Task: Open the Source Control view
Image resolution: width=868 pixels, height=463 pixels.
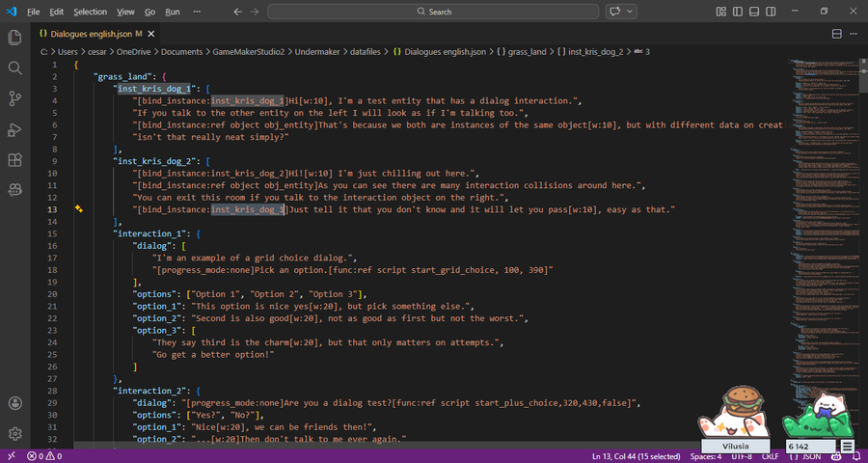Action: [x=15, y=98]
